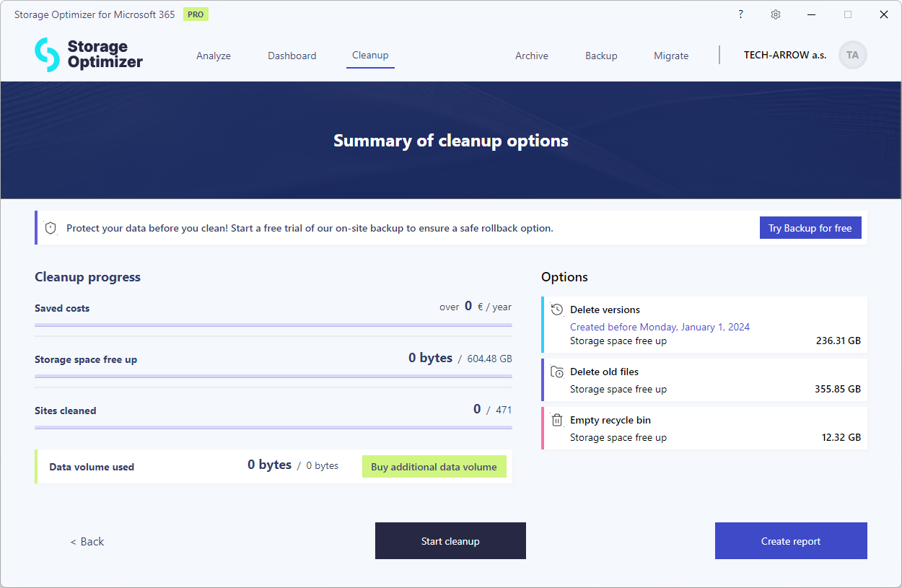Select the Migrate tab
The width and height of the screenshot is (902, 588).
coord(671,55)
